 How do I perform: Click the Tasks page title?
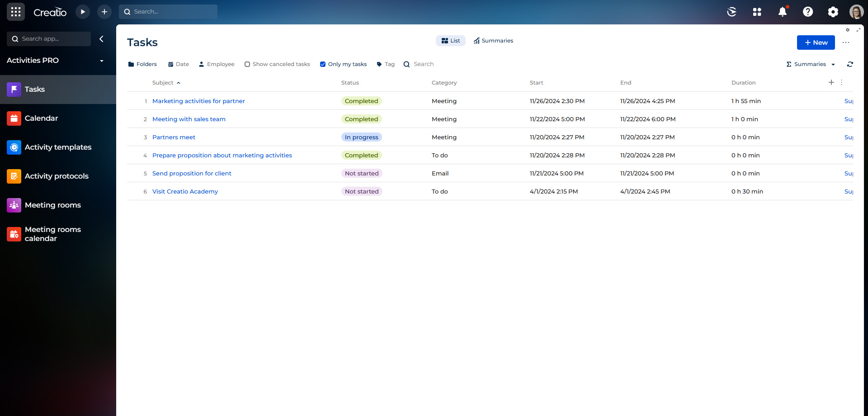(x=142, y=43)
